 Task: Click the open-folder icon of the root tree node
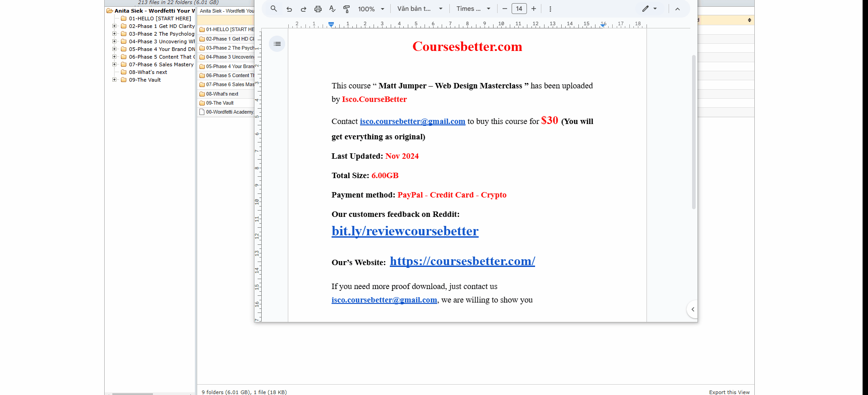[x=110, y=11]
